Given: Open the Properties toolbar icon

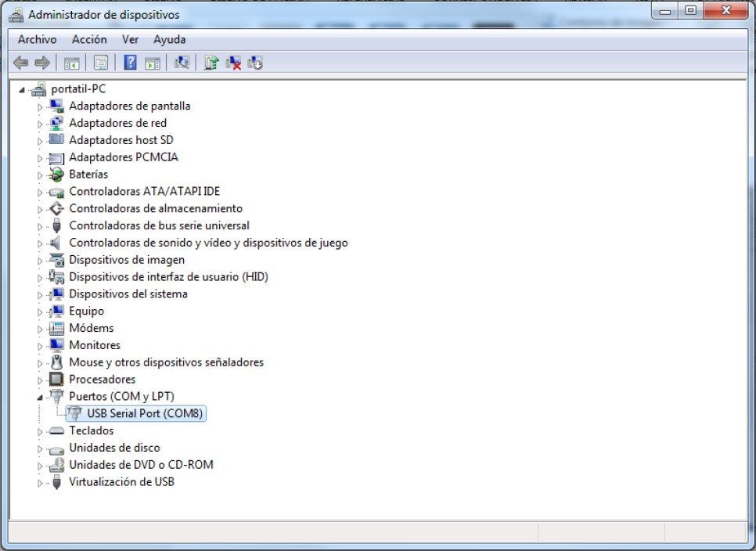Looking at the screenshot, I should coord(100,63).
